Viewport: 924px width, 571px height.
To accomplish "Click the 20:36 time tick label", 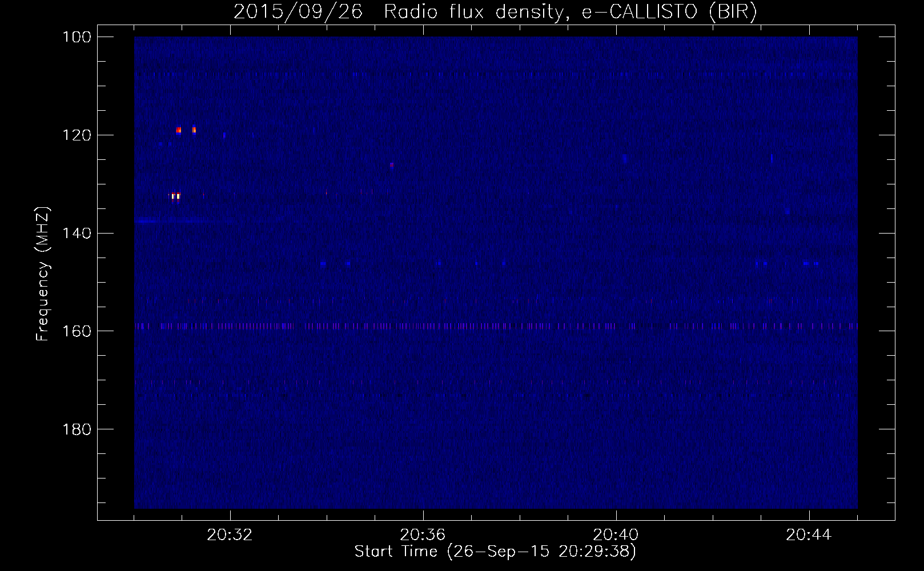I will 423,535.
